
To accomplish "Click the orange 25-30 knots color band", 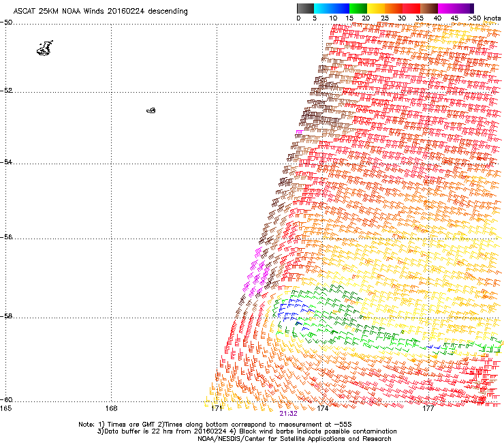I will 394,8.
